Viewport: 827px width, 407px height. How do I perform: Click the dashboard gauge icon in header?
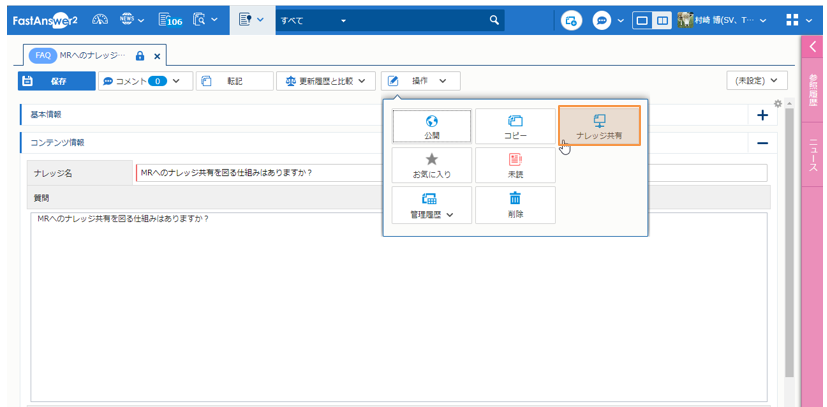(x=100, y=19)
